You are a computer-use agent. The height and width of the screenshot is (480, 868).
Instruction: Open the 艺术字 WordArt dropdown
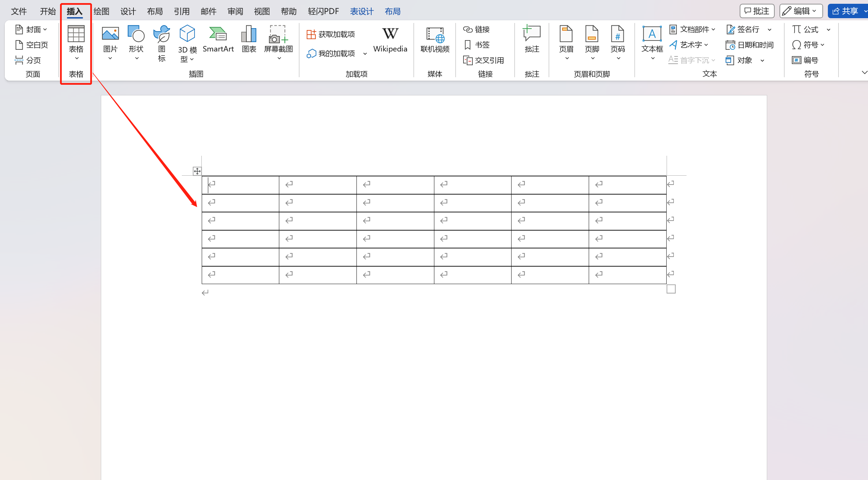[689, 45]
